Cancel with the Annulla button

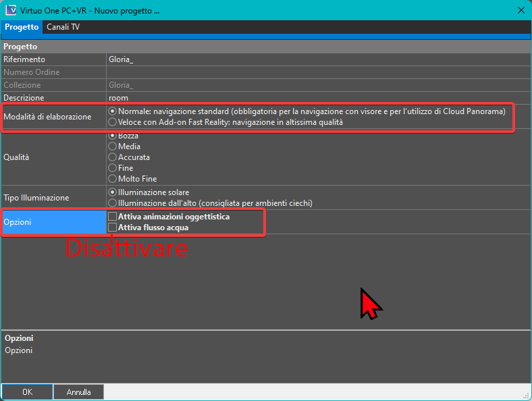(x=79, y=392)
